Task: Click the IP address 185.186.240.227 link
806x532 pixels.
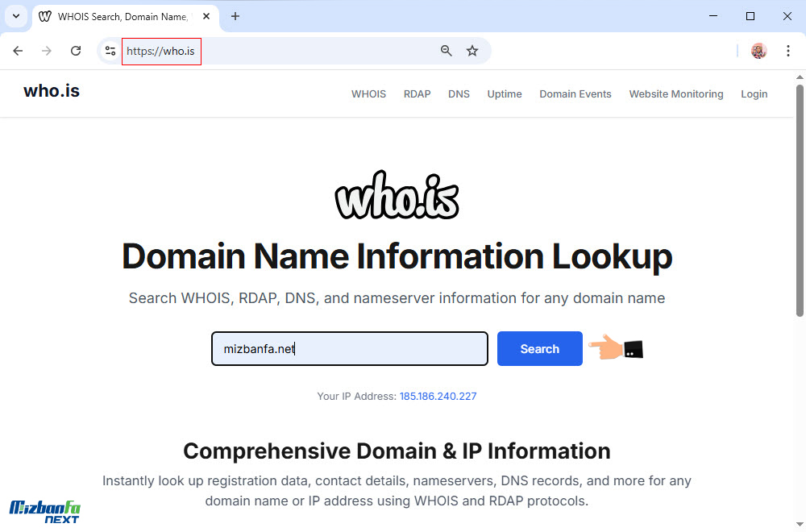Action: (x=438, y=397)
